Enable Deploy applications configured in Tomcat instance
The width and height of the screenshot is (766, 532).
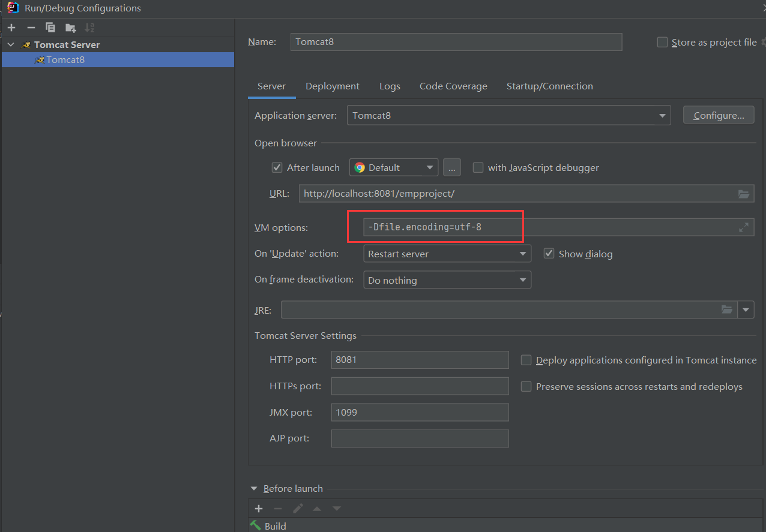tap(526, 360)
